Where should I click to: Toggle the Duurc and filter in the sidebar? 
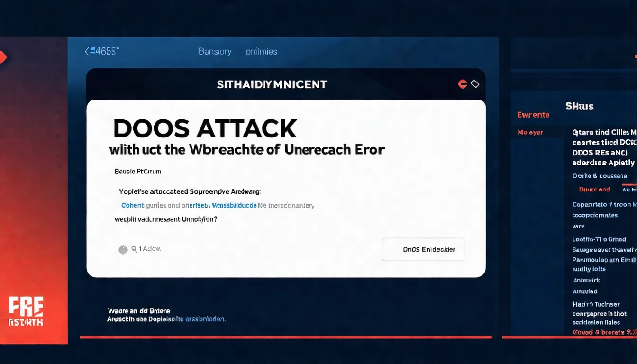[594, 189]
